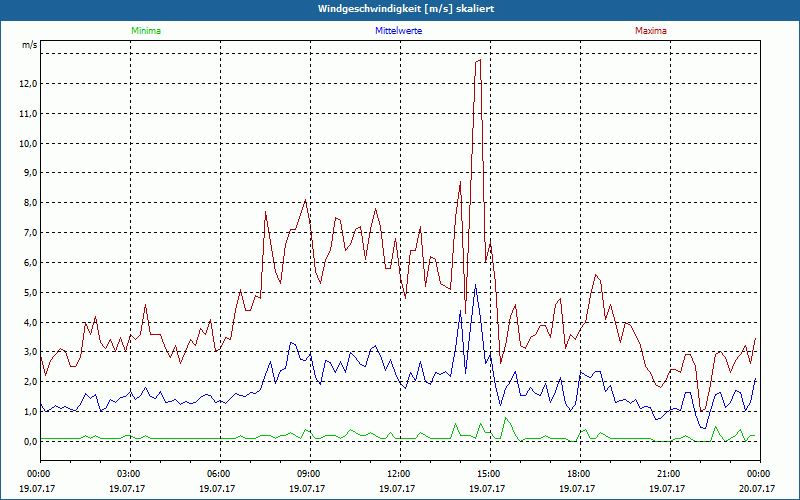Screen dimensions: 800x500
Task: Click the m/s unit label
Action: coord(30,45)
